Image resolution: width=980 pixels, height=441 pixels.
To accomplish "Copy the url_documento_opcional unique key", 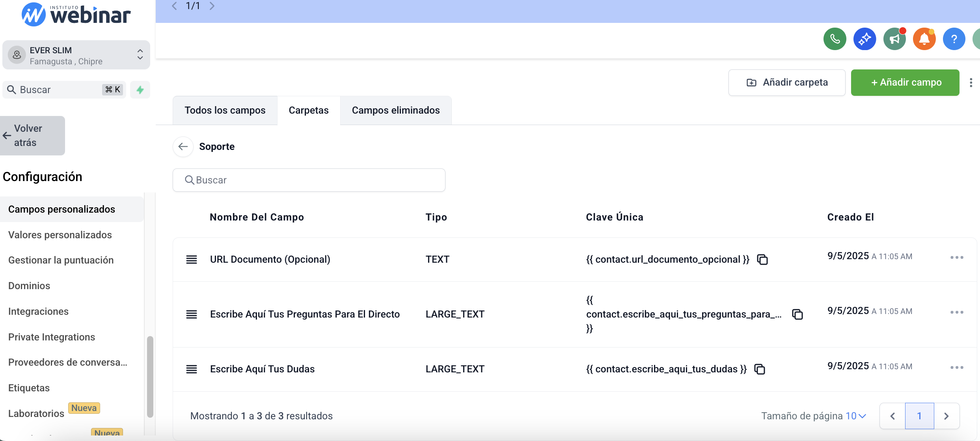I will tap(762, 260).
